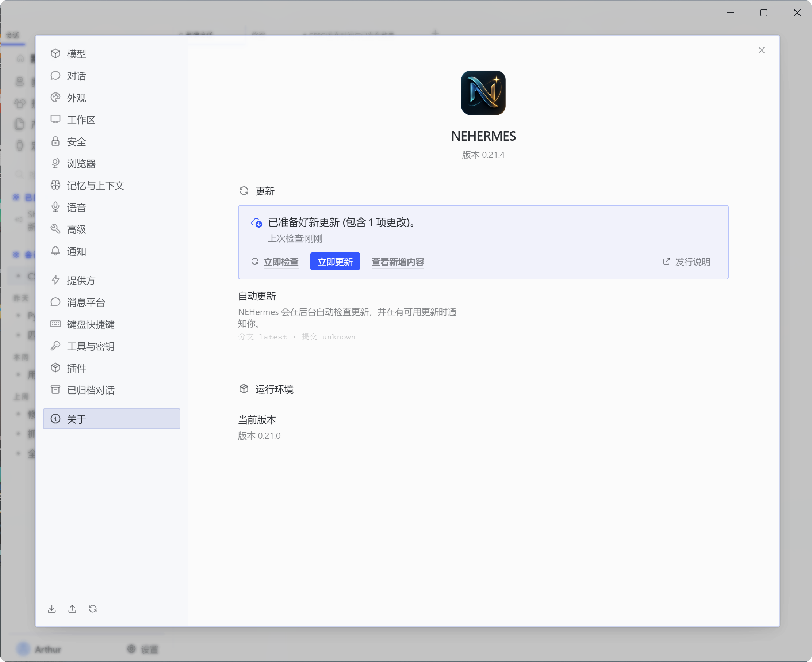812x662 pixels.
Task: Click the refresh icon next to 更新 heading
Action: tap(244, 191)
